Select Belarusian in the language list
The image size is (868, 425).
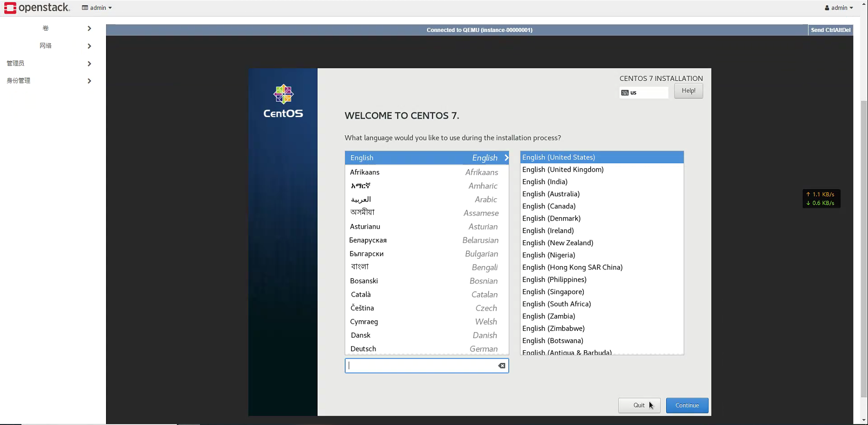427,240
